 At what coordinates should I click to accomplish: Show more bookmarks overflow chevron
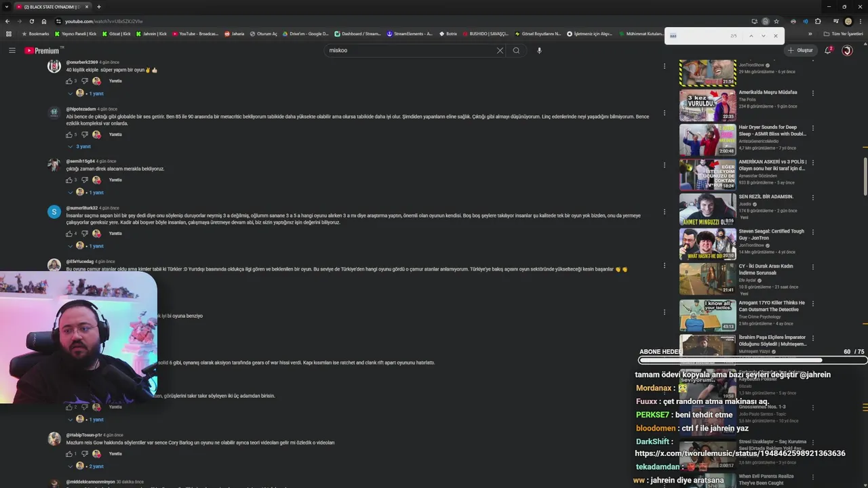810,33
